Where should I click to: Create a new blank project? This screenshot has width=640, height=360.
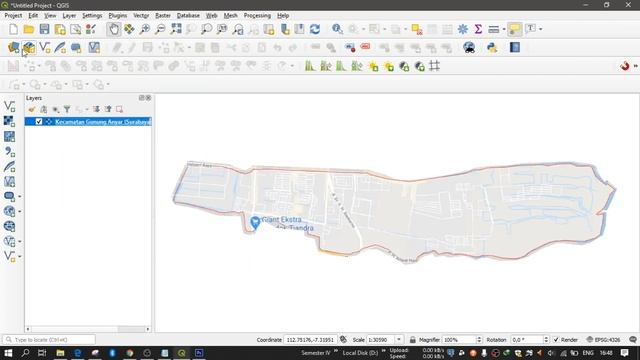[13, 29]
